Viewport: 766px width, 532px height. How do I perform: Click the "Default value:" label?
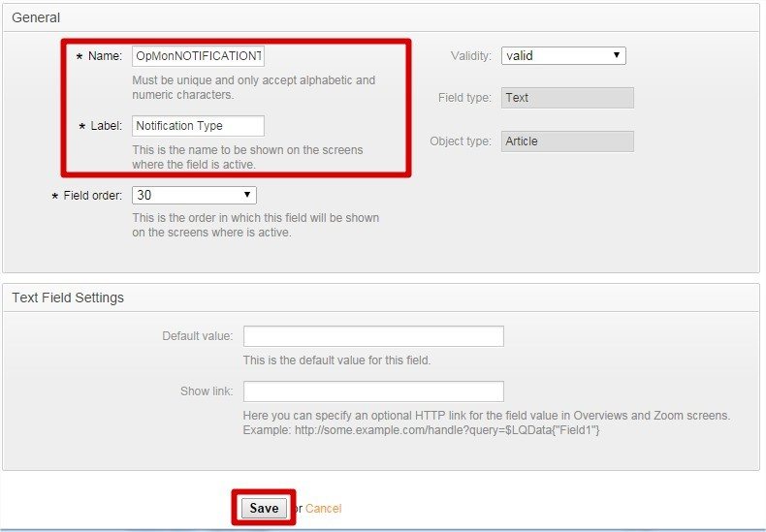(x=198, y=336)
